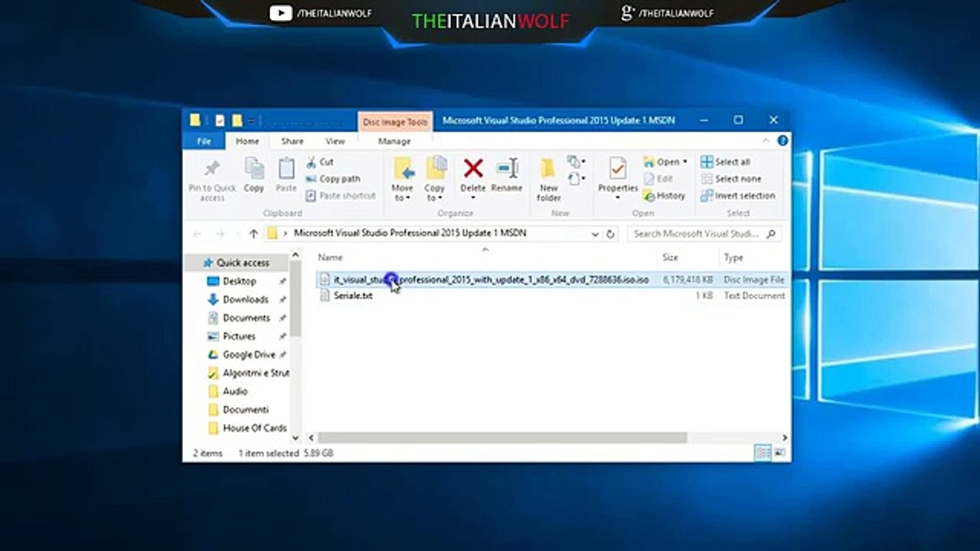Screen dimensions: 980x551
Task: Open Quick access in navigation pane
Action: [x=243, y=262]
